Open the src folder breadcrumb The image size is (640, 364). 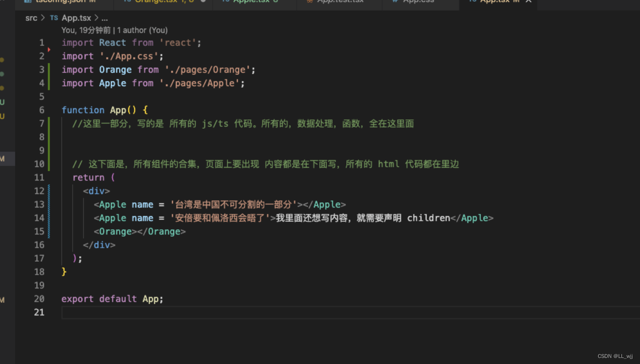coord(31,18)
